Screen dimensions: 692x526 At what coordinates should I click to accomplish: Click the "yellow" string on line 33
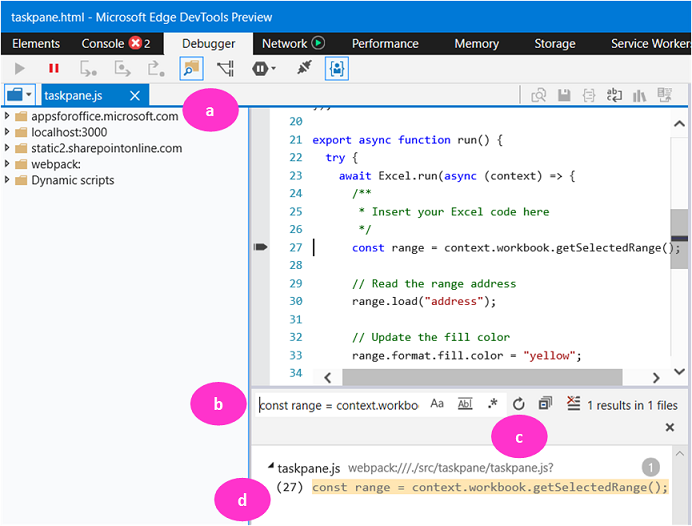point(549,355)
